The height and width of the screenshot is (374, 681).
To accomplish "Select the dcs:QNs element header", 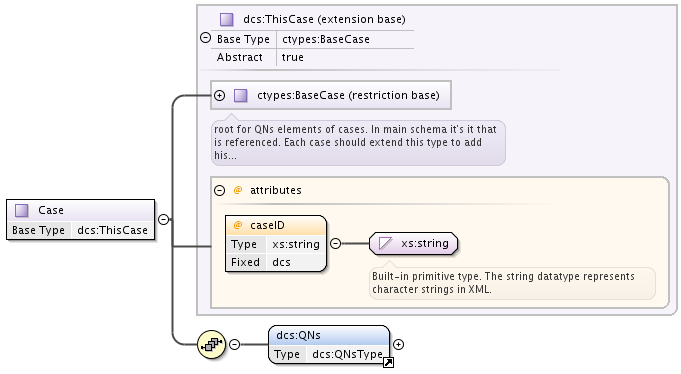I will click(x=299, y=335).
